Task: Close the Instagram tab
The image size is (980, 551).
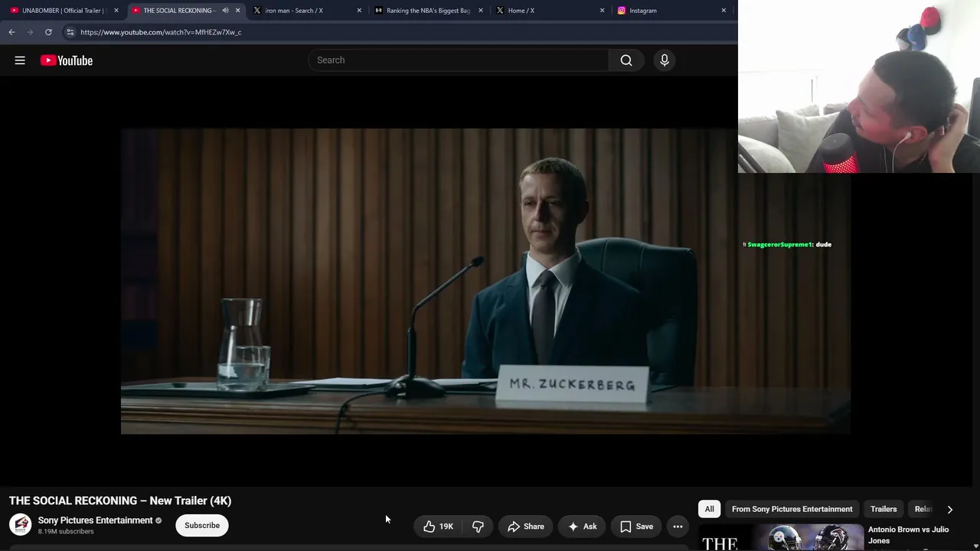Action: [x=724, y=11]
